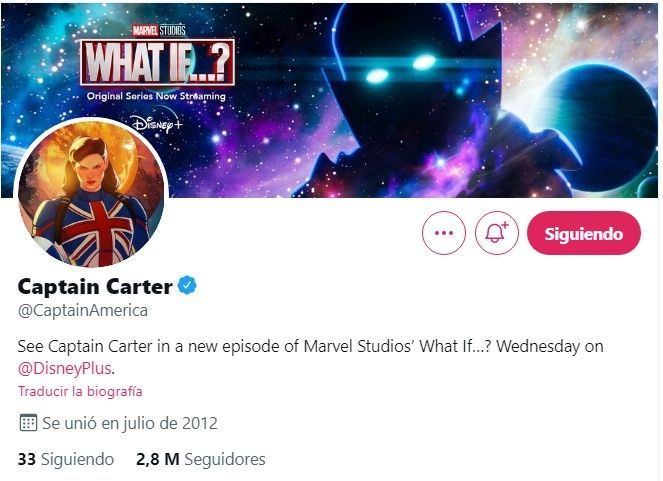Click the Captain Carter display name
Image resolution: width=663 pixels, height=481 pixels.
pos(95,287)
